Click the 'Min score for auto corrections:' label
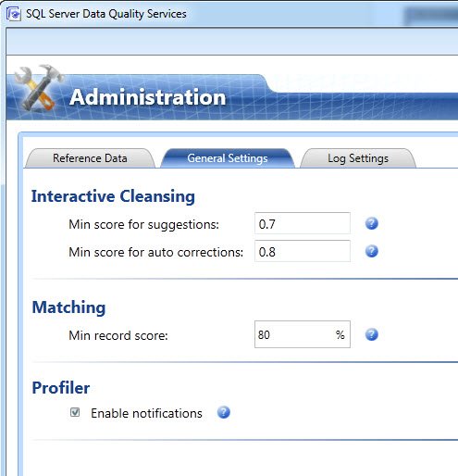458x476 pixels. (x=156, y=253)
